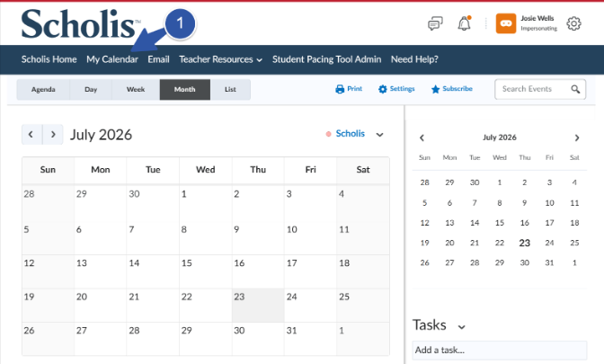The width and height of the screenshot is (604, 364).
Task: Select July 15 in main calendar
Action: point(205,271)
